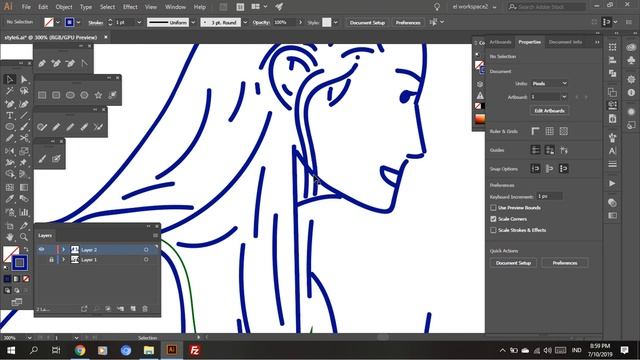Pick the Pen tool in floating pen panel

pos(42,63)
